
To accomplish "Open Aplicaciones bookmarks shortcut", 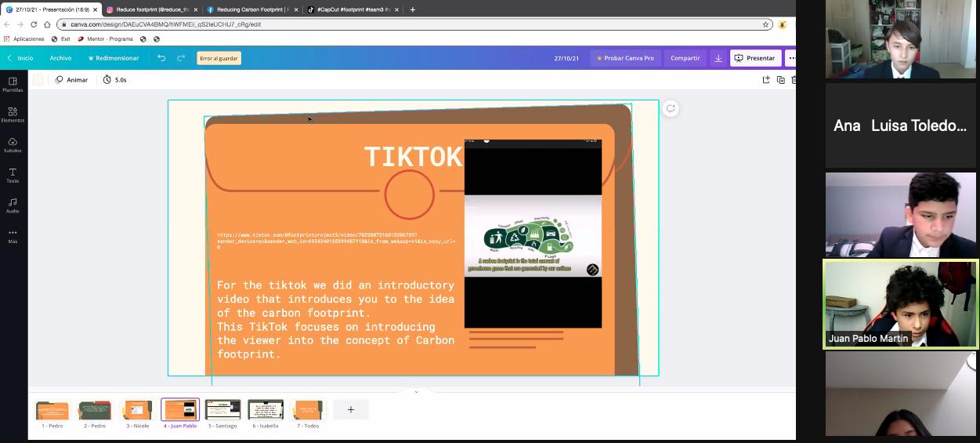I will tap(24, 38).
